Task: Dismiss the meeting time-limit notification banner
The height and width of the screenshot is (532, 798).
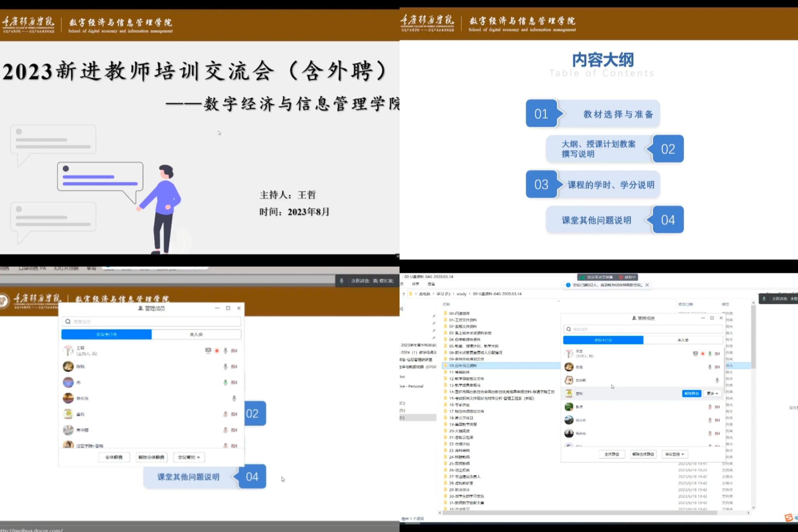Action: point(647,285)
